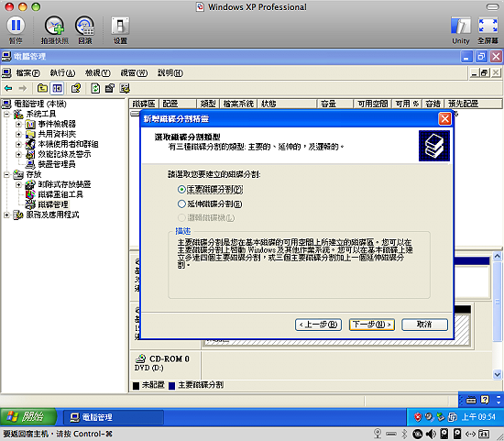Click the language bar help icon

click(485, 400)
